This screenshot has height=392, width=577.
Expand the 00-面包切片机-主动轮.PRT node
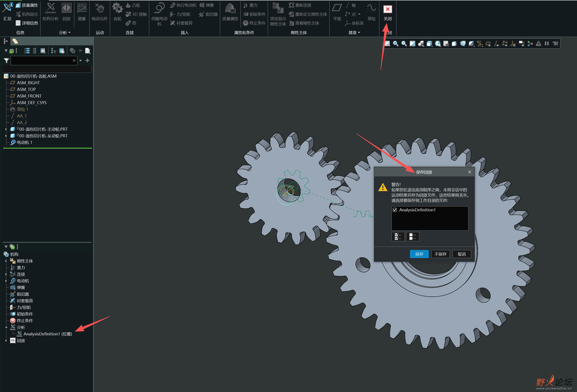(6, 129)
